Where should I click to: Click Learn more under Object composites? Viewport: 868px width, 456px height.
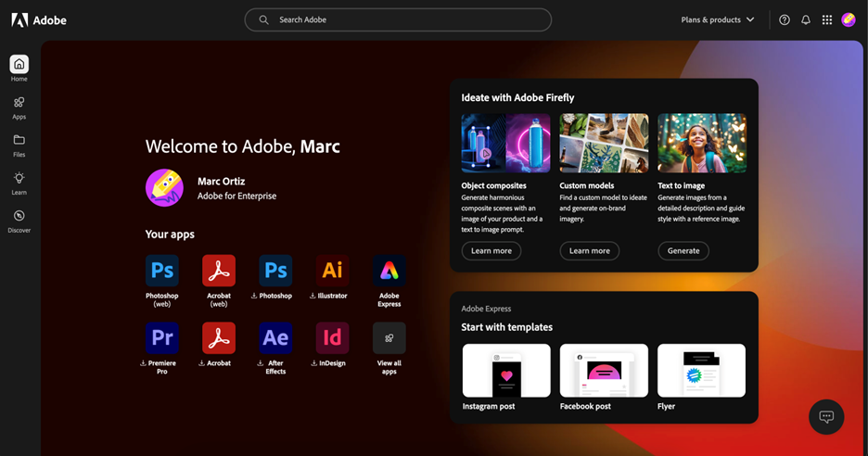[x=491, y=250]
